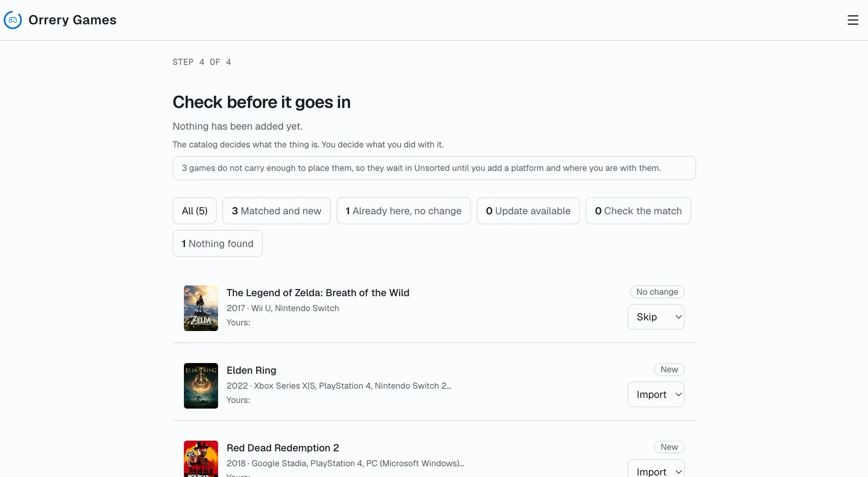Filter by Check the match

click(x=638, y=211)
